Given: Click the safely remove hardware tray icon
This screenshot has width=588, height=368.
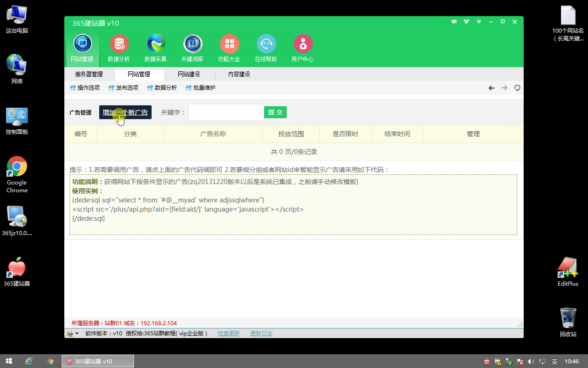Looking at the screenshot, I should (x=509, y=362).
